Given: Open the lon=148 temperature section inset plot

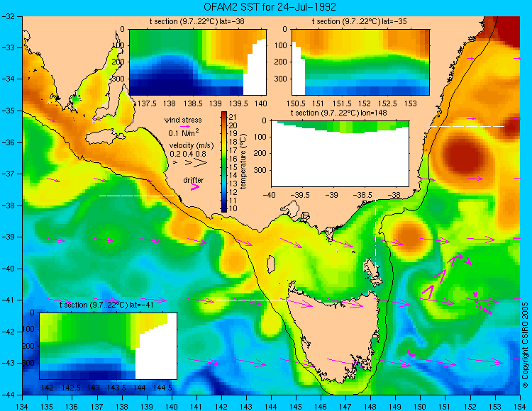Looking at the screenshot, I should 340,154.
